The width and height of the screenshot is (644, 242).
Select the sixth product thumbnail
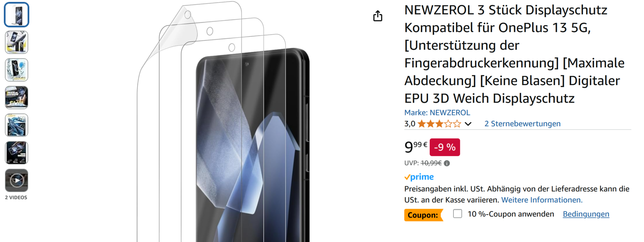point(16,153)
